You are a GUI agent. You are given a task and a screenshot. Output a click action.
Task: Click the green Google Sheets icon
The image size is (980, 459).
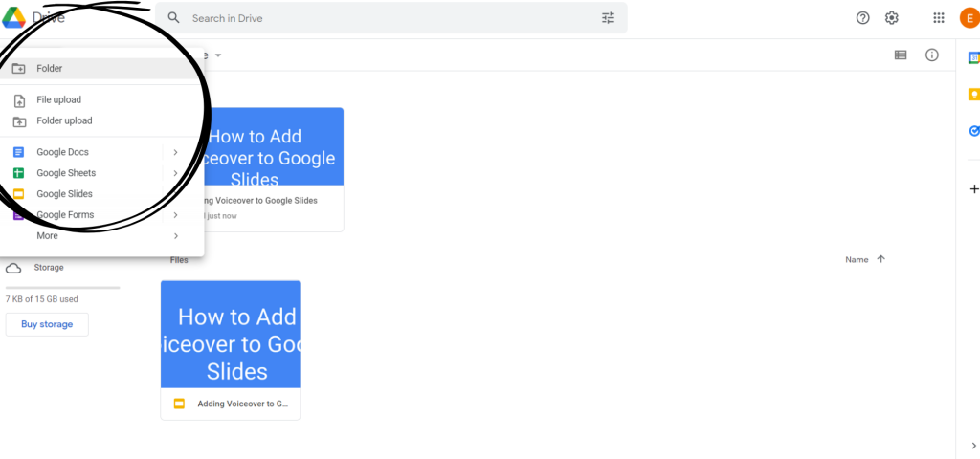click(x=19, y=173)
